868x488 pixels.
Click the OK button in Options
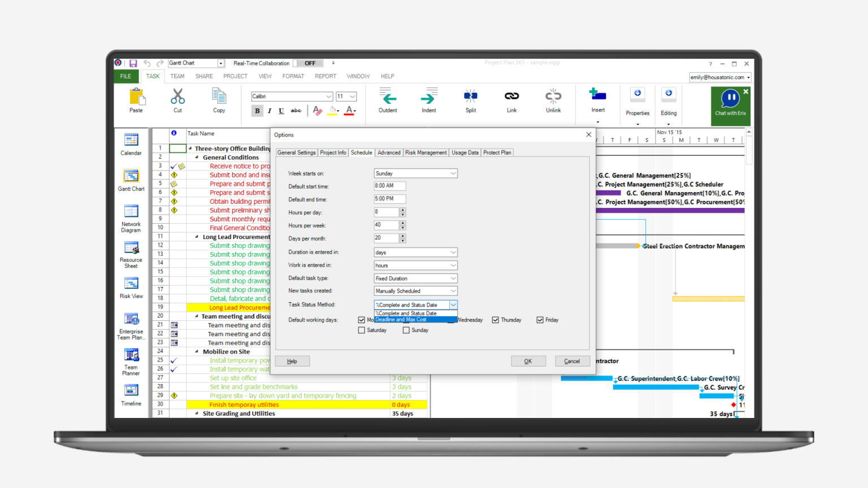pos(528,361)
